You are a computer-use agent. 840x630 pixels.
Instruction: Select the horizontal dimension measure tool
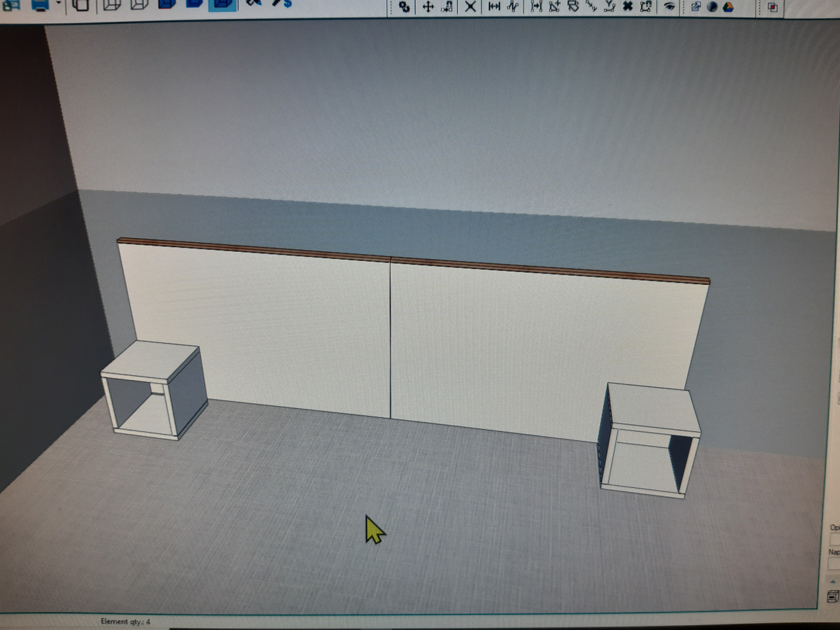pyautogui.click(x=494, y=7)
